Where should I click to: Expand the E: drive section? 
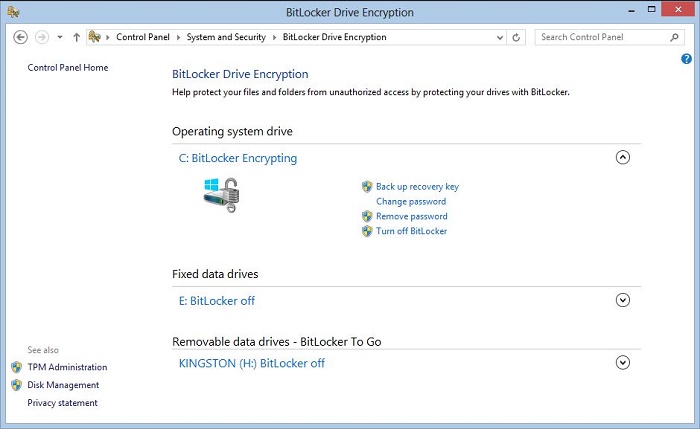click(x=623, y=299)
